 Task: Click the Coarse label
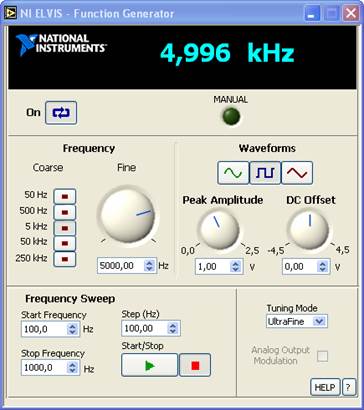point(48,167)
